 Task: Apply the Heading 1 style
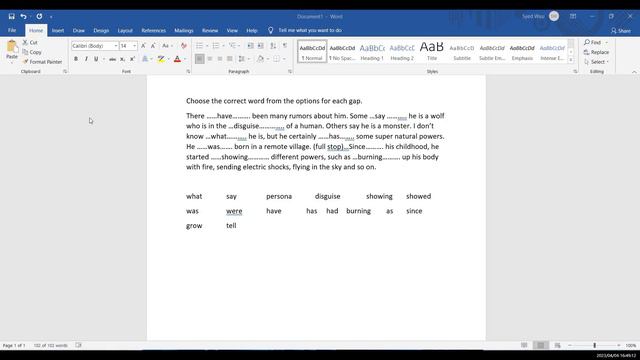click(x=372, y=51)
